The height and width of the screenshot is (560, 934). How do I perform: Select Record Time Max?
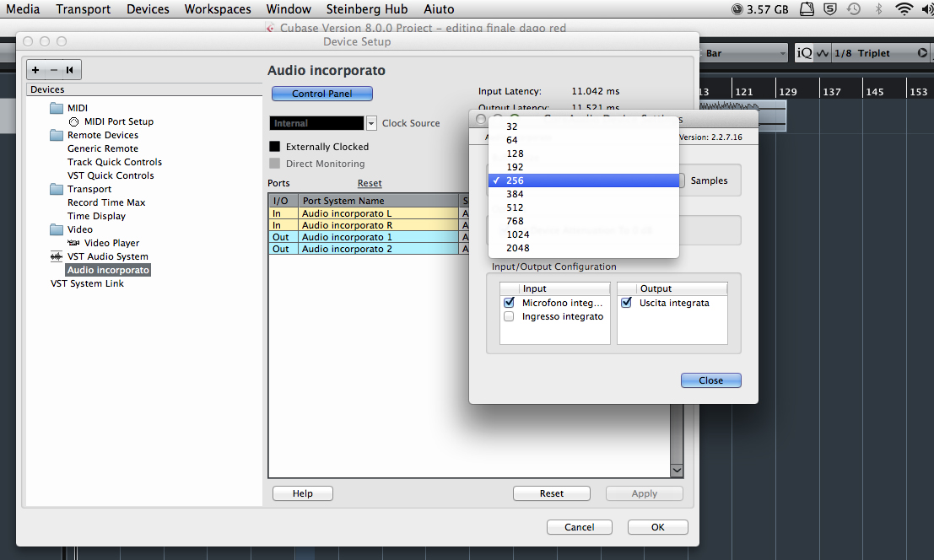coord(106,202)
